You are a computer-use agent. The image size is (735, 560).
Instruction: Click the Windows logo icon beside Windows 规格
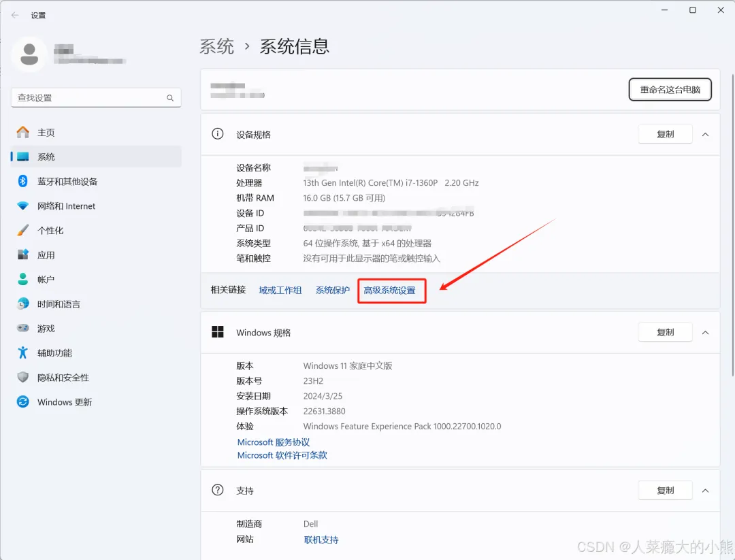point(218,332)
